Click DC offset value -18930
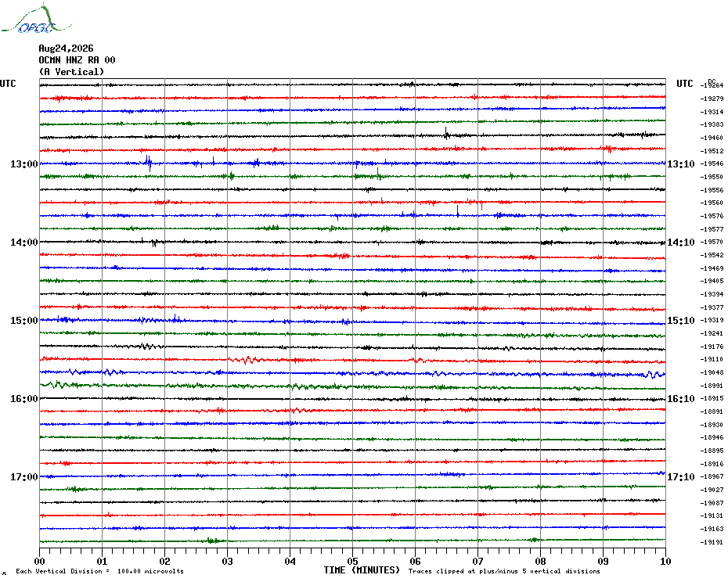728x582 pixels. pos(712,425)
